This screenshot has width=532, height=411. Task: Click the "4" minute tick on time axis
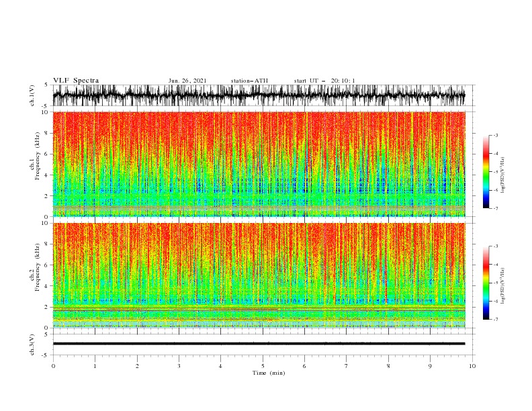point(220,366)
